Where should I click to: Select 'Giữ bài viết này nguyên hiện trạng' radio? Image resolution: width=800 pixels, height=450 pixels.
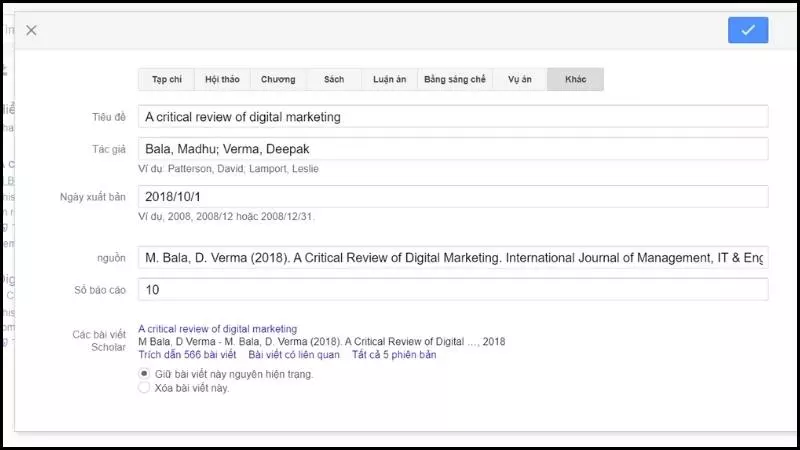point(144,374)
